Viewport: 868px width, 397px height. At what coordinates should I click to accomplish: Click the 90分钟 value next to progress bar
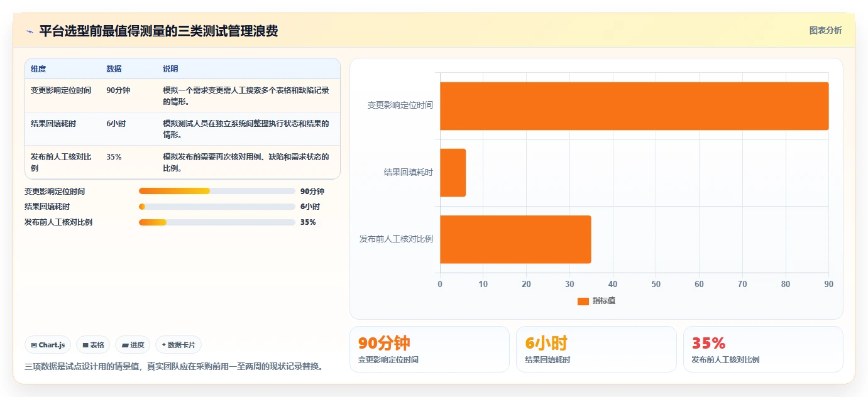tap(312, 191)
